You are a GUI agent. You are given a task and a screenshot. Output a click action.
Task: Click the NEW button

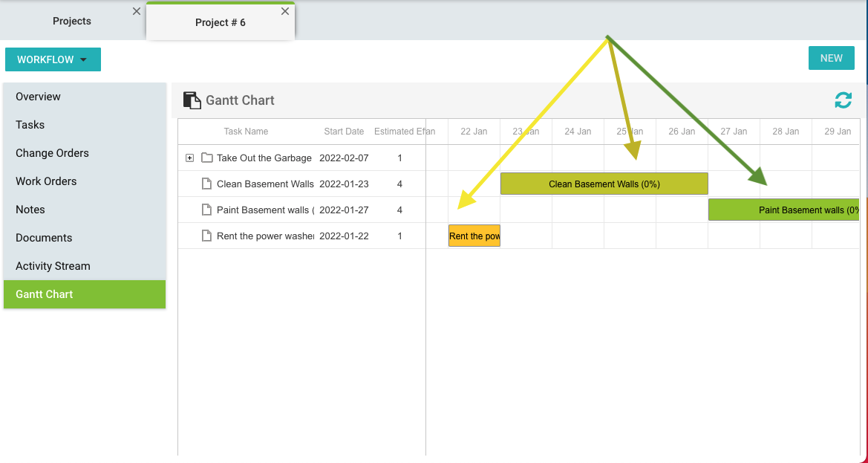(x=831, y=57)
